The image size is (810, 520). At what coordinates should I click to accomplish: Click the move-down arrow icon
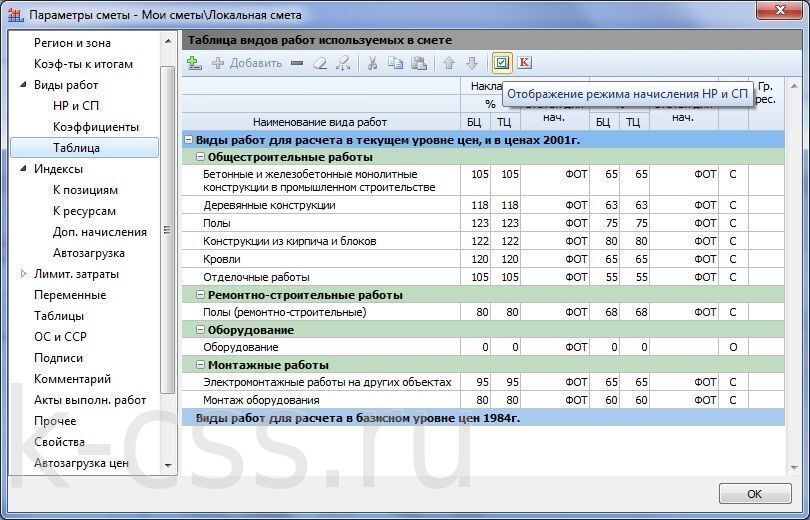point(472,63)
